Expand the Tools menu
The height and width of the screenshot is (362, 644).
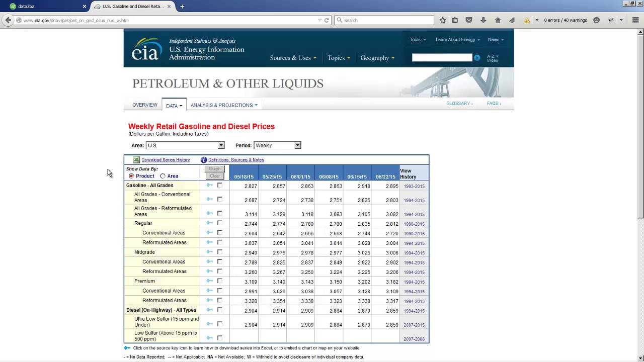[x=418, y=39]
